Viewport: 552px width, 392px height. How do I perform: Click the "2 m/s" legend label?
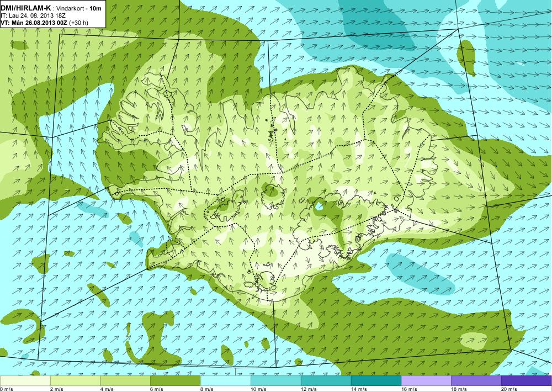pos(57,389)
